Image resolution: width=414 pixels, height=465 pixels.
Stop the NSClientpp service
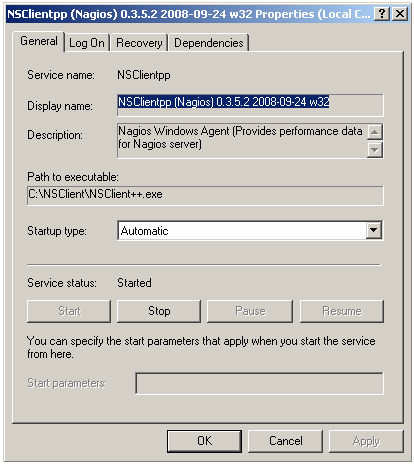click(x=159, y=311)
